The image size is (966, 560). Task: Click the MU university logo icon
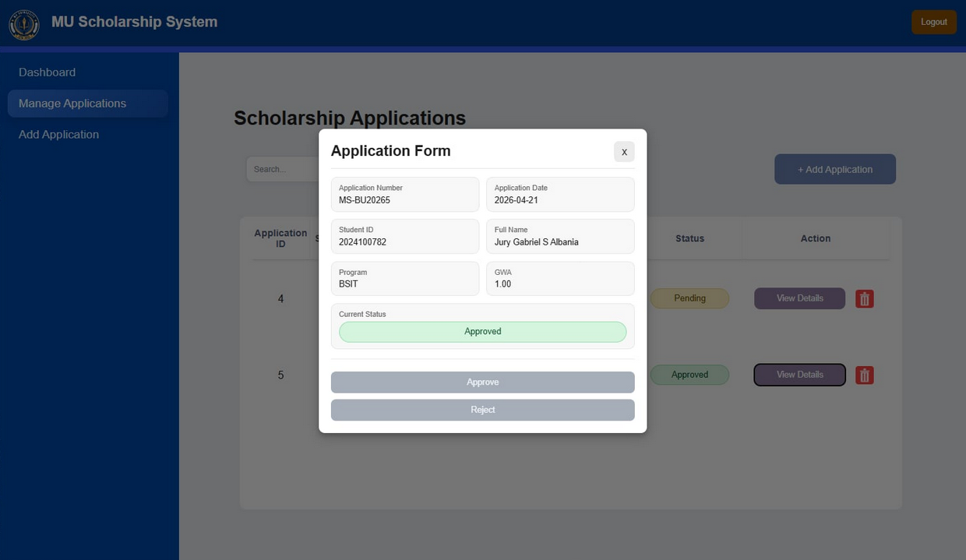coord(24,24)
